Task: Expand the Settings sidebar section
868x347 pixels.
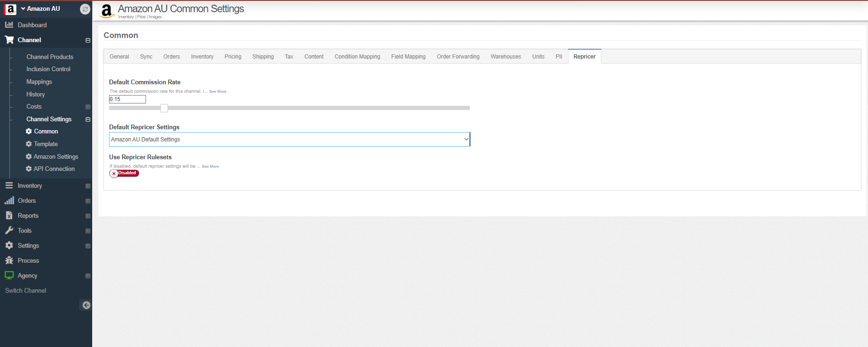Action: point(88,246)
